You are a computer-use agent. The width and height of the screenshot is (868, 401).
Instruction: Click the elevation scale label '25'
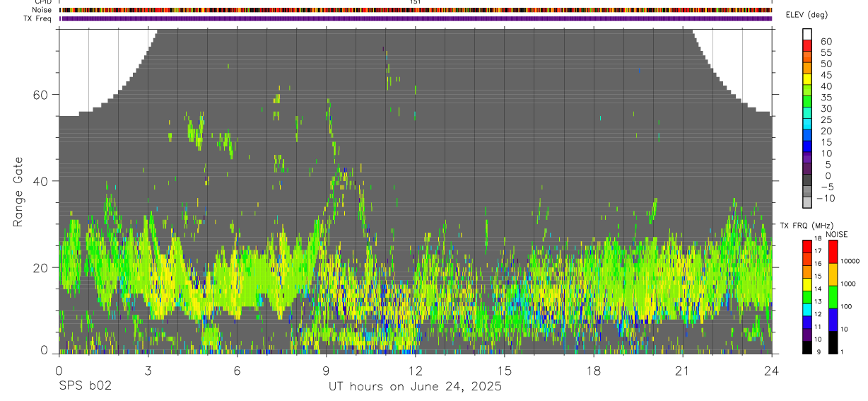826,120
